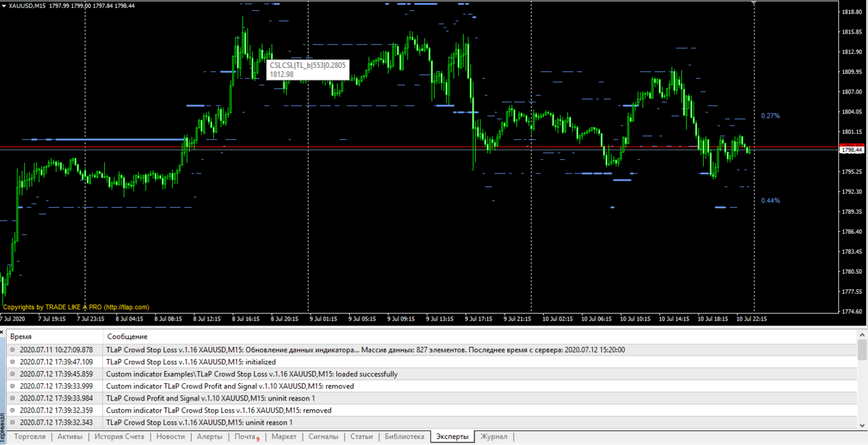Switch to the Статьи tab
868x445 pixels.
click(361, 437)
